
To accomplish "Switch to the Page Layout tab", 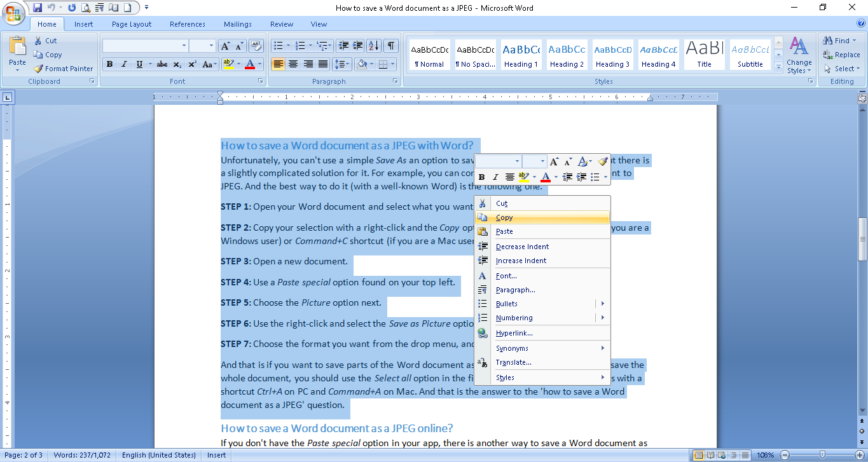I will 132,24.
